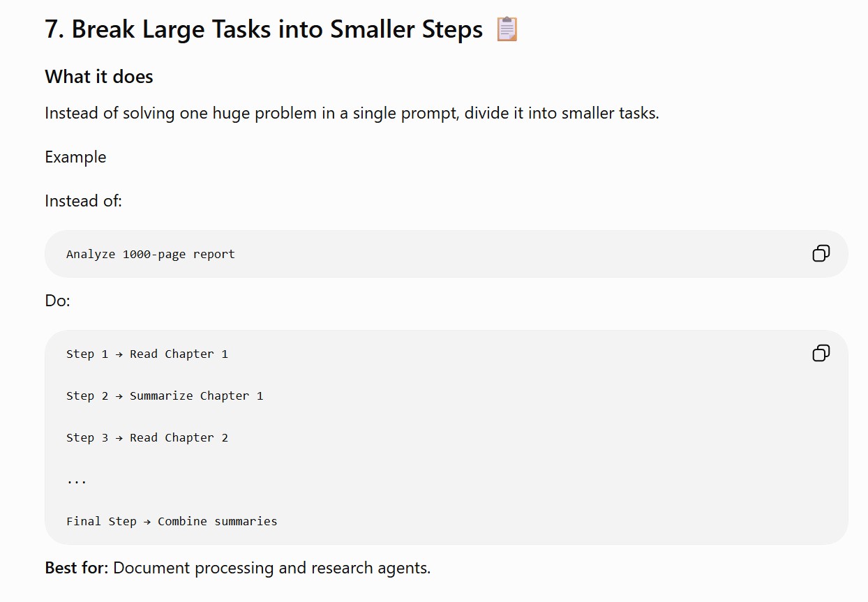Click the word "Summarize" in Step 2
The width and height of the screenshot is (868, 602).
click(x=161, y=396)
